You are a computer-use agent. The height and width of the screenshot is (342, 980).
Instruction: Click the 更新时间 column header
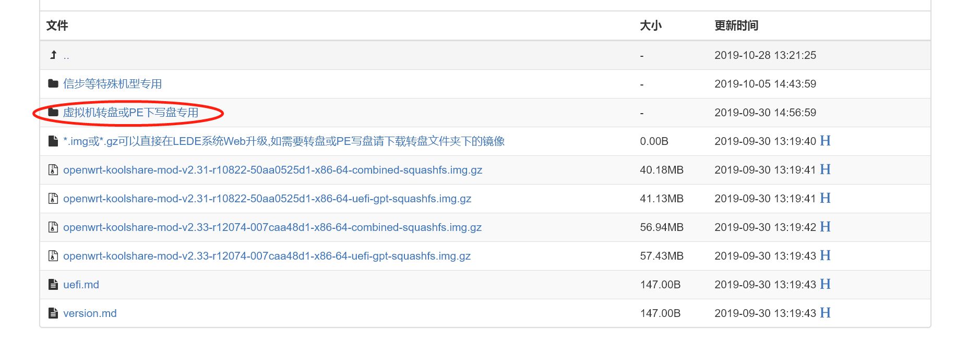736,26
